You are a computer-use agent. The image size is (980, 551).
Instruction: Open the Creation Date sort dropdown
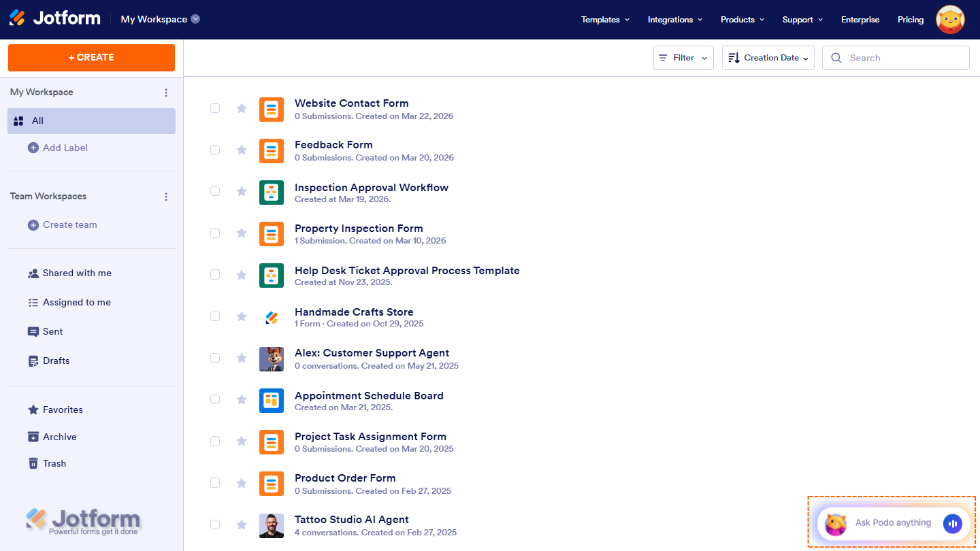pos(768,58)
